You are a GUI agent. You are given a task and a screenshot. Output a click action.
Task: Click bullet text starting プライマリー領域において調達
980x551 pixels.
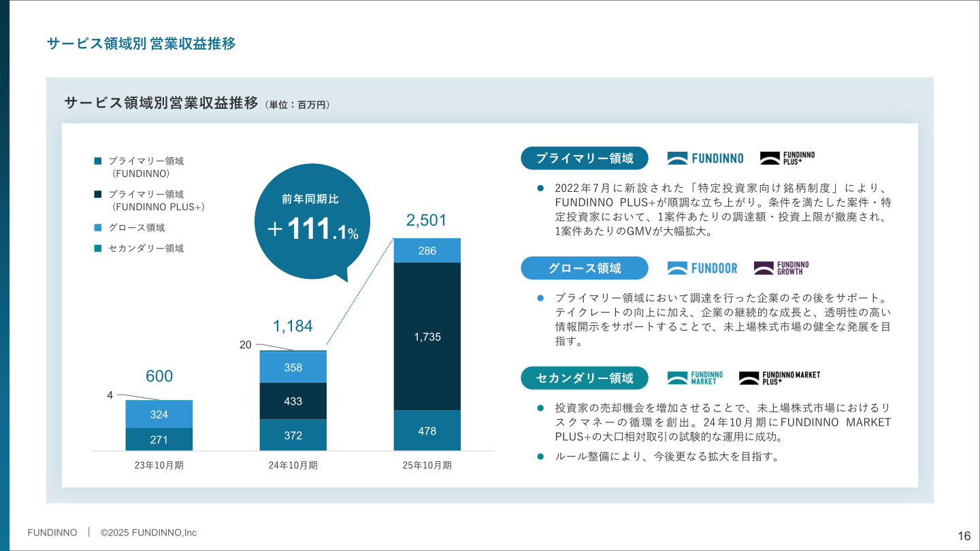tap(723, 320)
